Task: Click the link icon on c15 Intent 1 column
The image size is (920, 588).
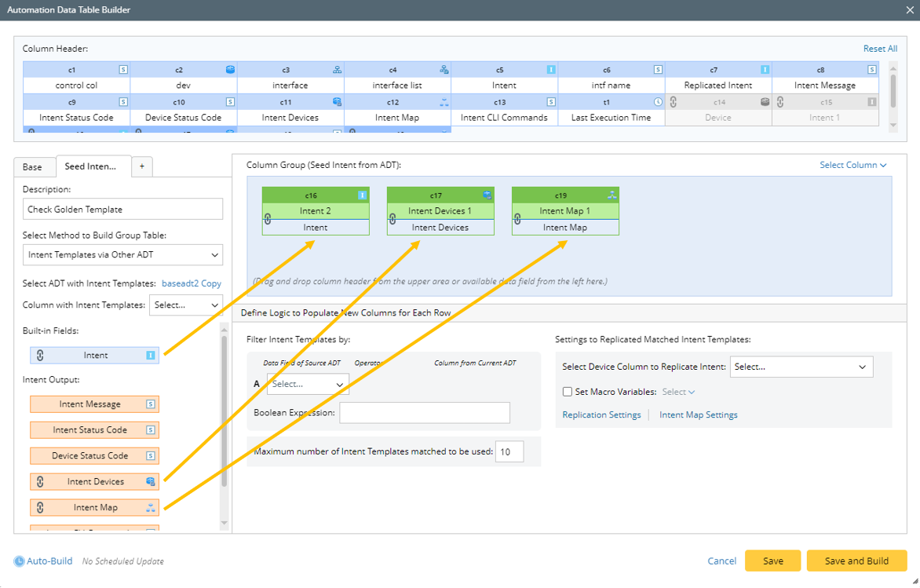Action: pos(780,101)
